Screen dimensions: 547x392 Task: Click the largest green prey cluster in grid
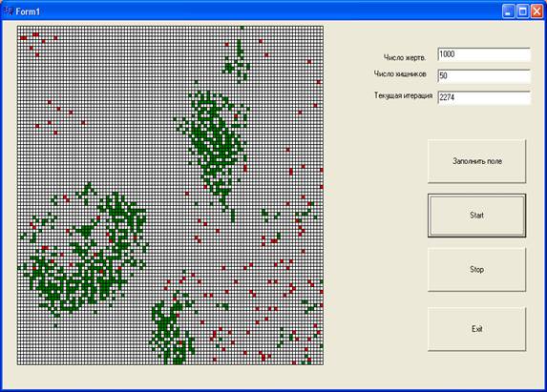tap(84, 255)
